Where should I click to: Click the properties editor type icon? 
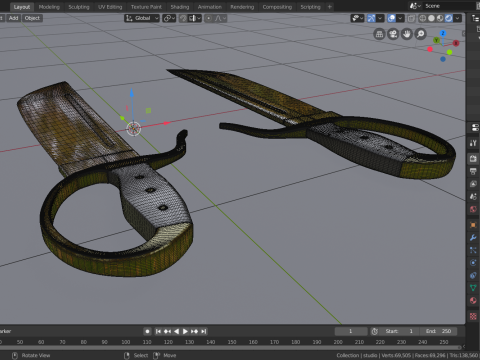tap(475, 127)
